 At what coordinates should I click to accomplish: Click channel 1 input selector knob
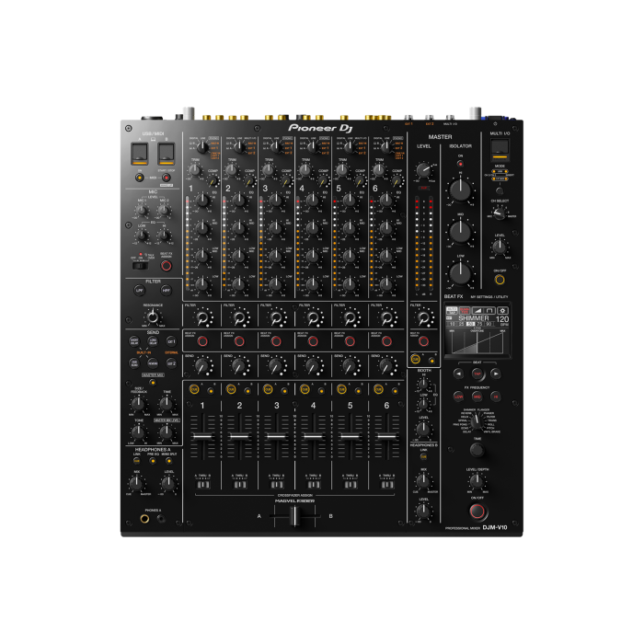point(202,147)
